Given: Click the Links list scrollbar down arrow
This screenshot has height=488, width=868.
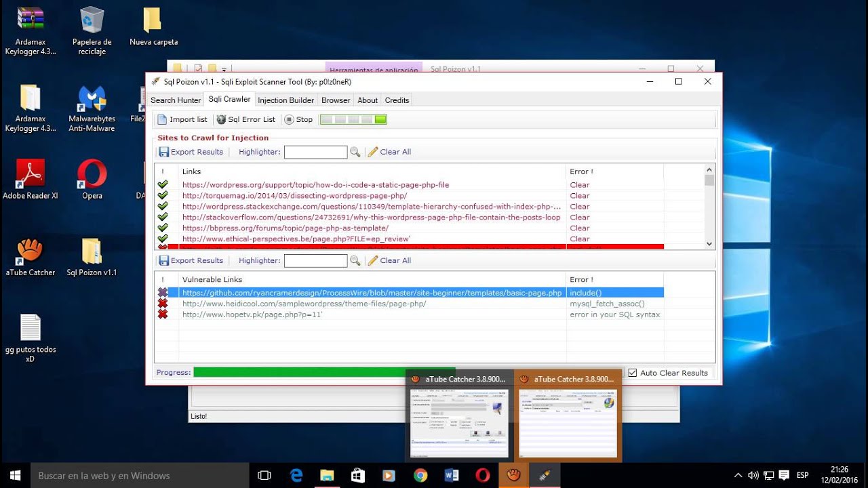Looking at the screenshot, I should pos(709,244).
